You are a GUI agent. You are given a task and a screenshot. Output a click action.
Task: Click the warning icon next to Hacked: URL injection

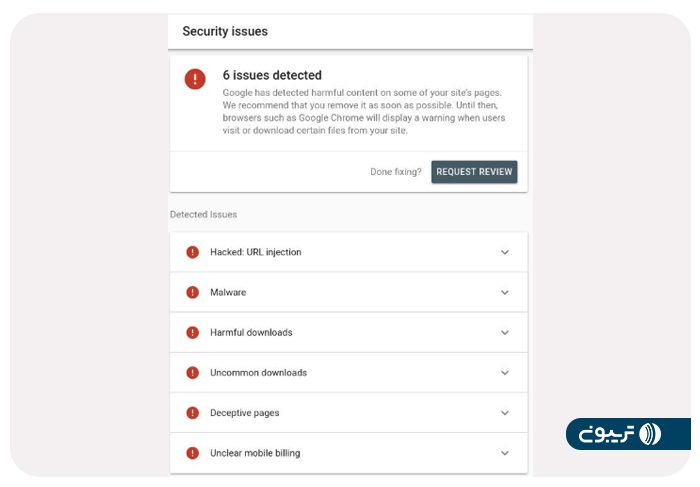point(193,252)
